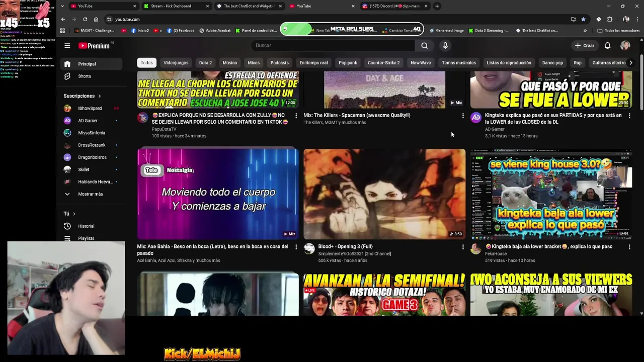Reload the page with the browser refresh icon
Screen dimensions: 644x362
[85, 19]
